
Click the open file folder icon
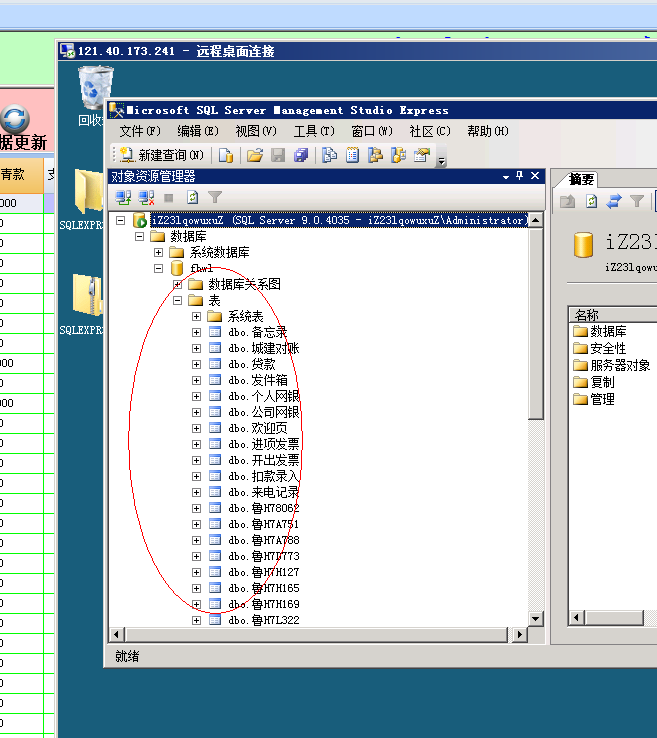coord(255,155)
